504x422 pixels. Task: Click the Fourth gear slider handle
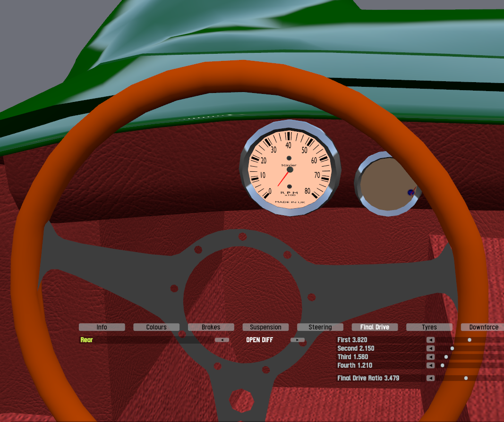443,365
